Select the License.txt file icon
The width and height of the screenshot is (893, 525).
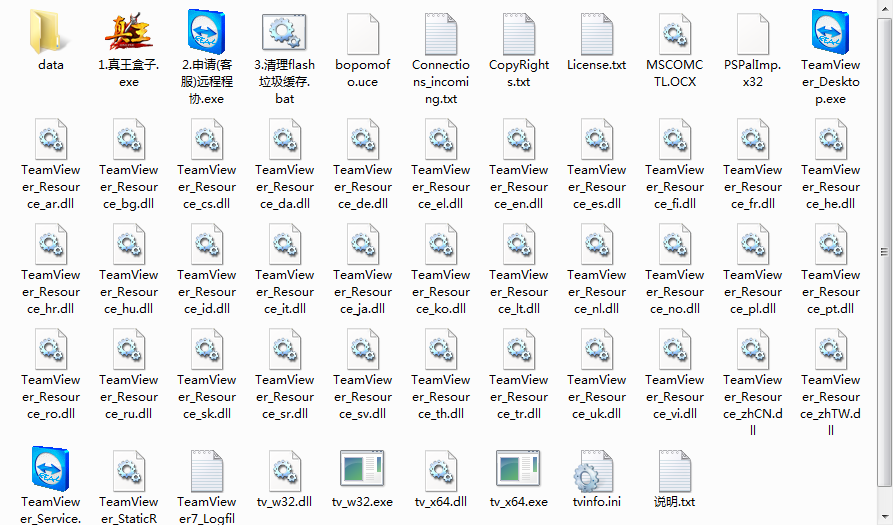click(x=597, y=34)
